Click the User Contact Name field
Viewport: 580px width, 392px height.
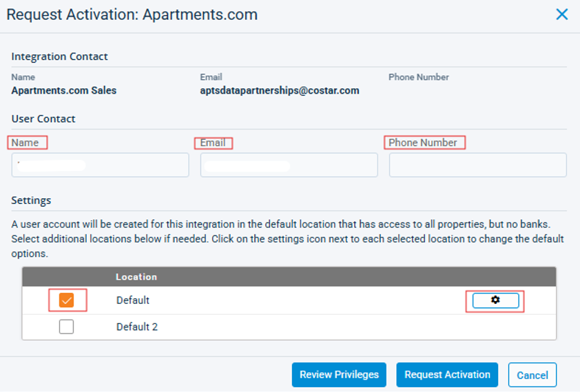pyautogui.click(x=100, y=165)
